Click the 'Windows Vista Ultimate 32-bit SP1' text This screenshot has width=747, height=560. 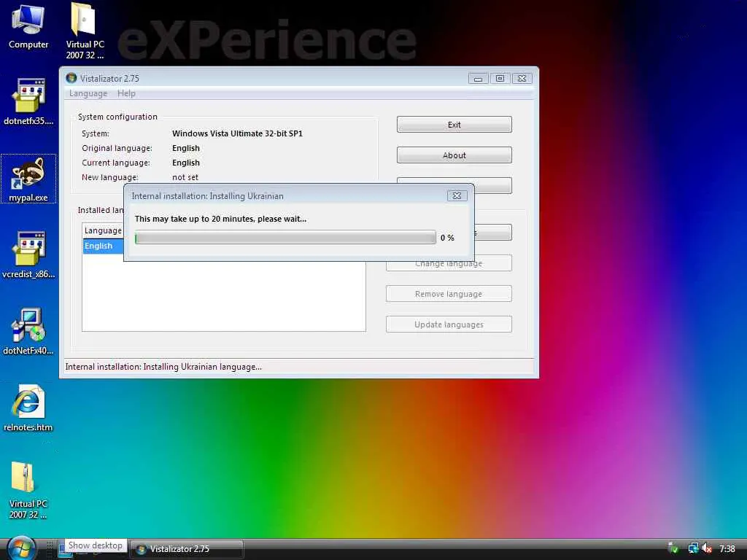pos(237,133)
